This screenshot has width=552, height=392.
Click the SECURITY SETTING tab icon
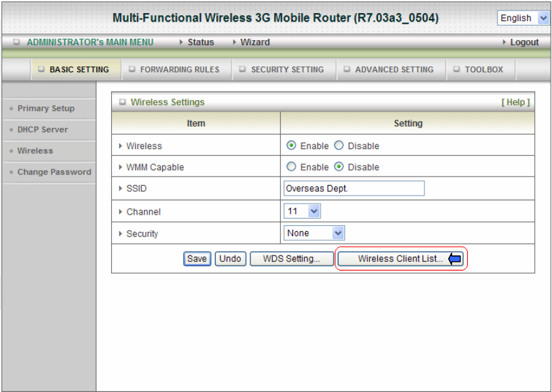(242, 69)
